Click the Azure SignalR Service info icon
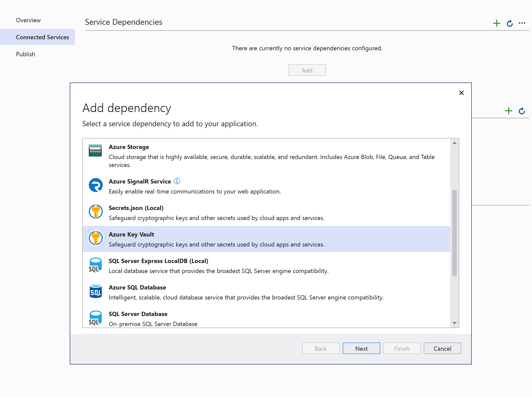The width and height of the screenshot is (532, 397). 177,181
